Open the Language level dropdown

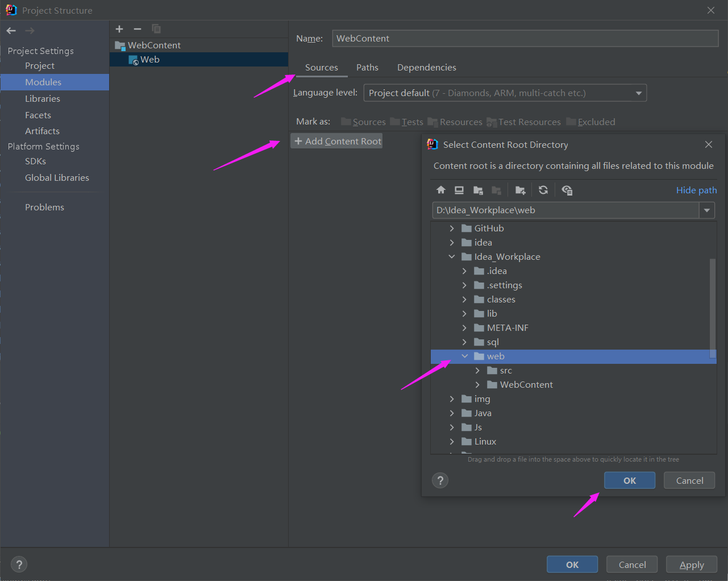[505, 93]
